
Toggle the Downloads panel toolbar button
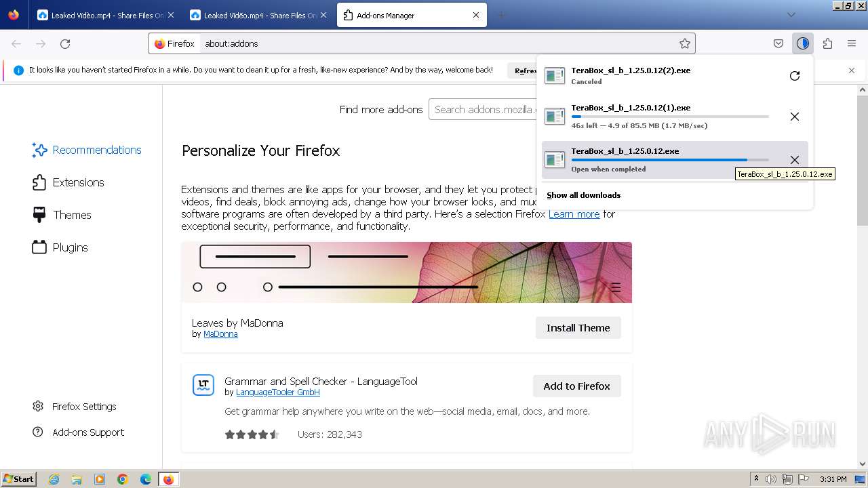(803, 43)
